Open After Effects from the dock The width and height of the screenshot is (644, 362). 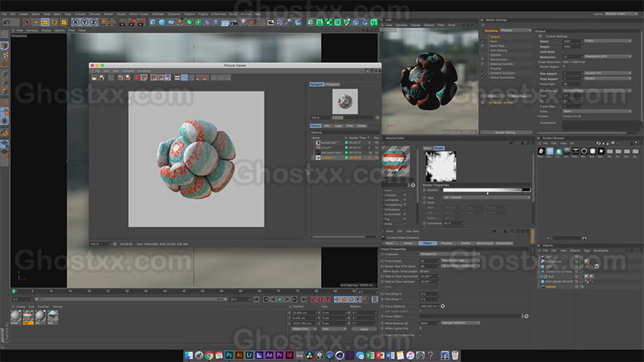coord(269,355)
